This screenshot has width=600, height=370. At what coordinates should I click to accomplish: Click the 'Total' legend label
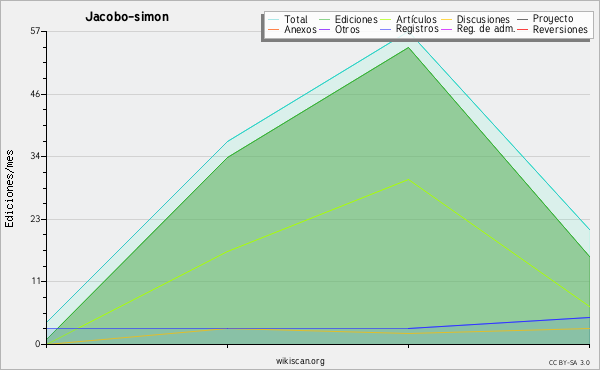296,19
